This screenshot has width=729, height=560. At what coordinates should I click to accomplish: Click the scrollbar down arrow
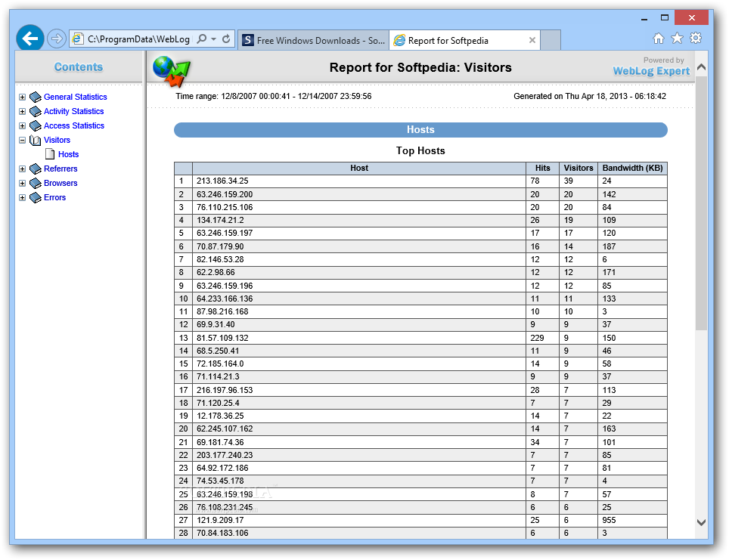coord(701,522)
